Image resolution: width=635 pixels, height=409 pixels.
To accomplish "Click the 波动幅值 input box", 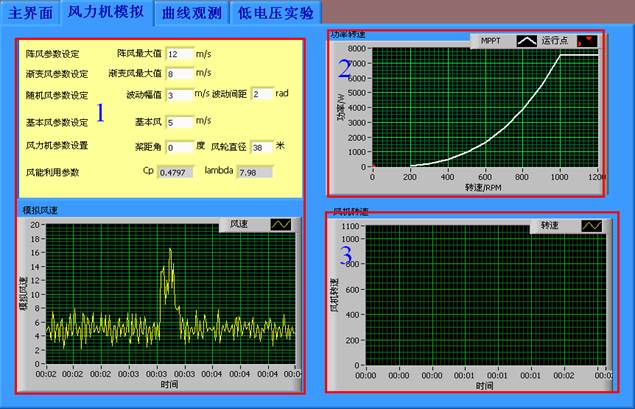I will pyautogui.click(x=179, y=95).
